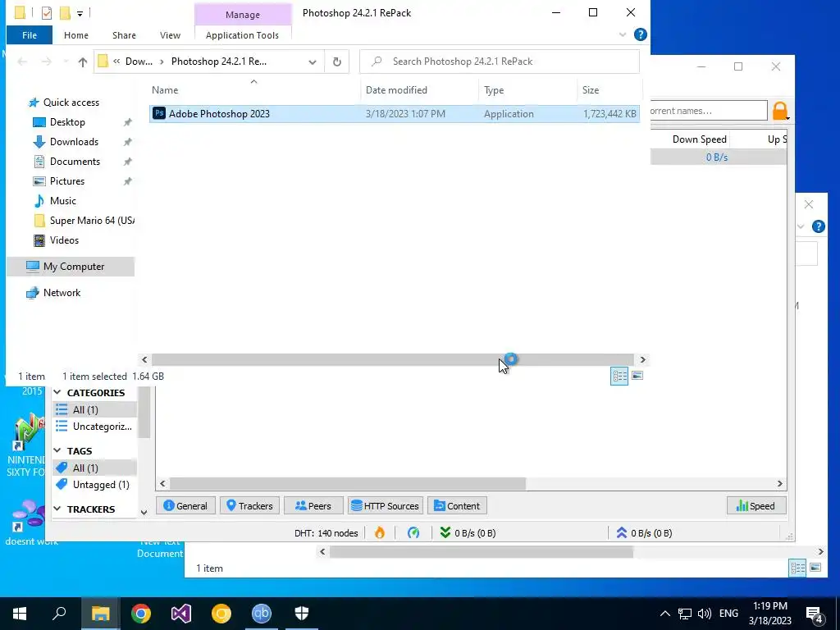The width and height of the screenshot is (840, 630).
Task: Open Customize Quick Access Toolbar dropdown
Action: (80, 13)
